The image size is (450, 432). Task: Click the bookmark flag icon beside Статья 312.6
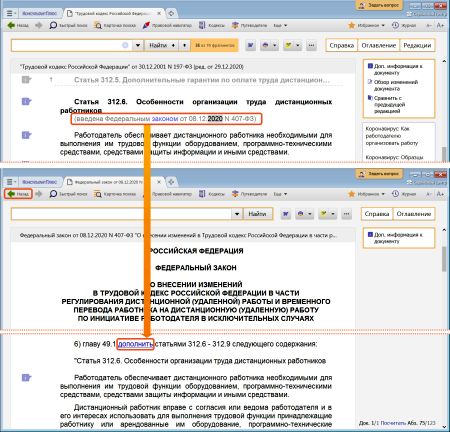pos(26,101)
